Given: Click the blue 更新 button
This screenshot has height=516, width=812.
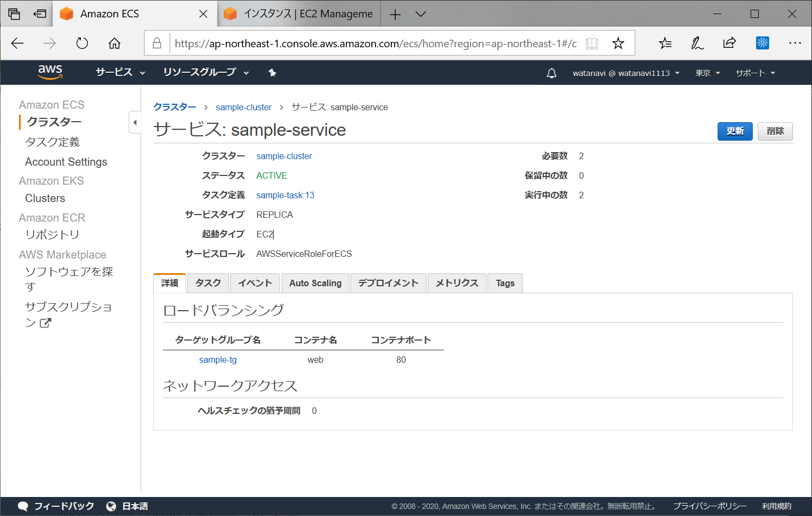Looking at the screenshot, I should [735, 131].
